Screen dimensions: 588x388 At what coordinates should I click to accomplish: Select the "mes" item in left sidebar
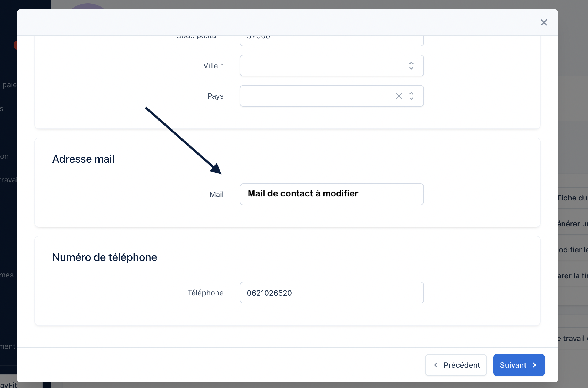coord(7,275)
